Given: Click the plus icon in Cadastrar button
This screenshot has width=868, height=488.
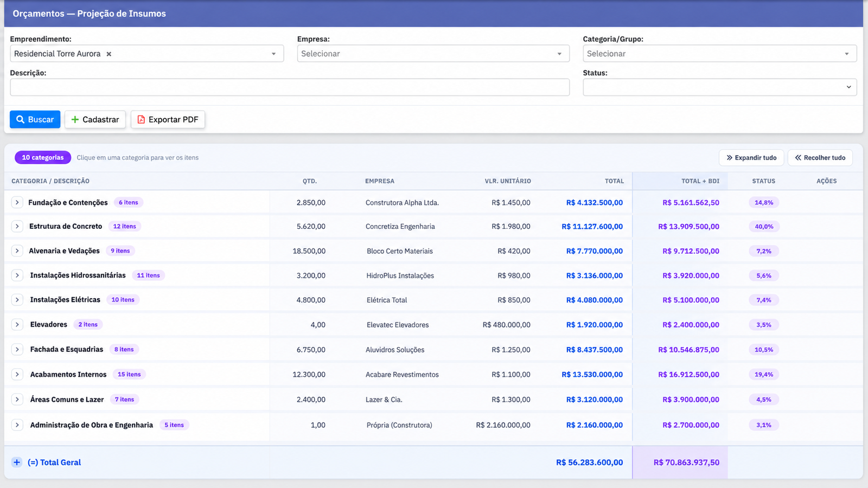Looking at the screenshot, I should pos(75,119).
